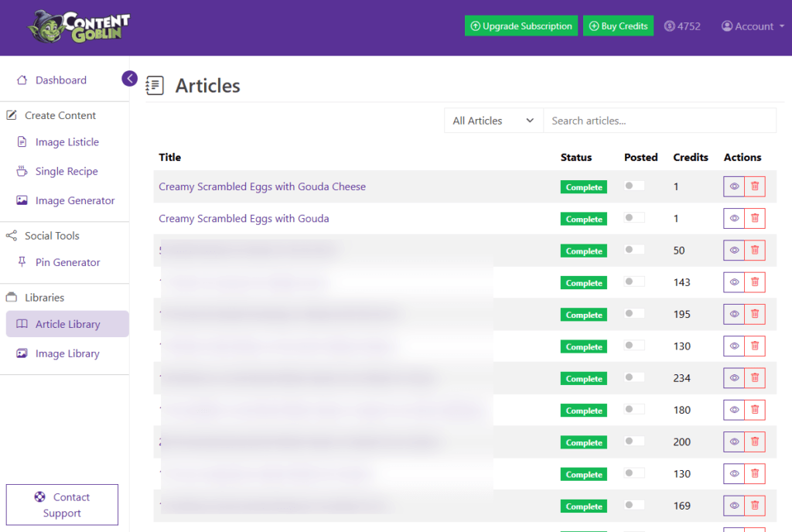The image size is (792, 532).
Task: Click the trash icon in the 143 credits row
Action: pyautogui.click(x=755, y=282)
